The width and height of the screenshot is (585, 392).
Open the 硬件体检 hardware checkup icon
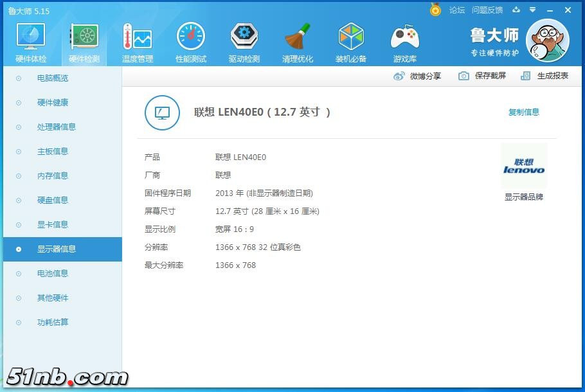30,42
